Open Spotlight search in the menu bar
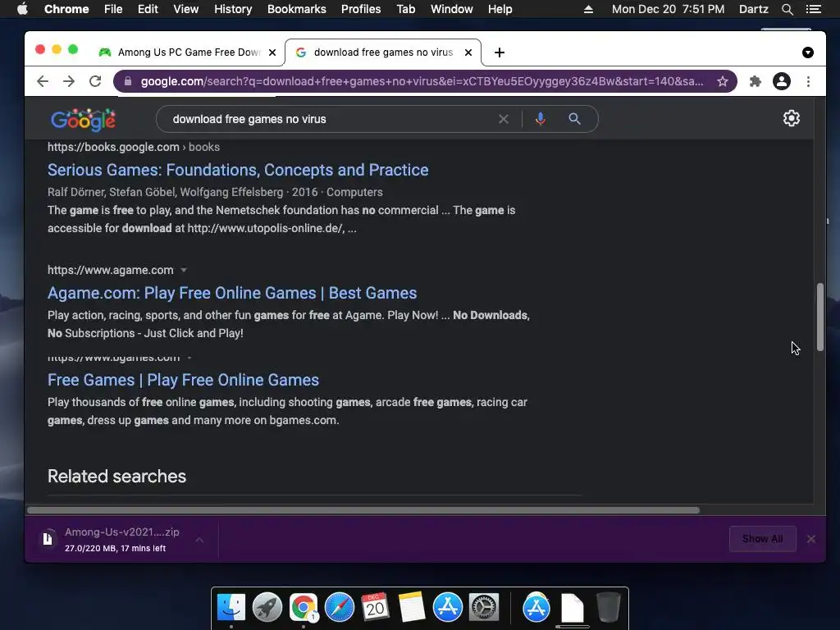Screen dimensions: 840x630 coord(787,9)
